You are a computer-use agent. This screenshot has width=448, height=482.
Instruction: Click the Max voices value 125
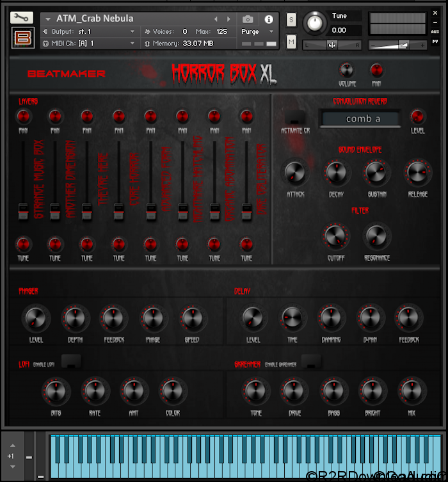(x=221, y=31)
